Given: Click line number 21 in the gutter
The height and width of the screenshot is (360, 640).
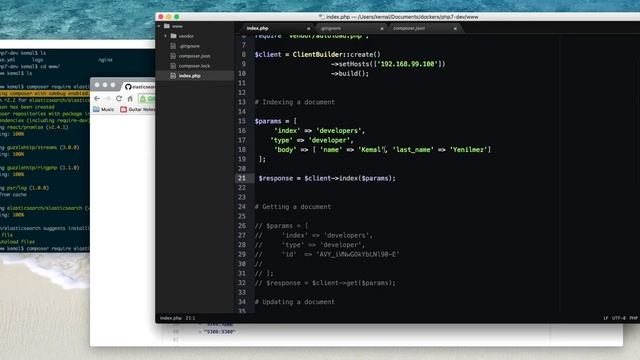Looking at the screenshot, I should pos(242,178).
